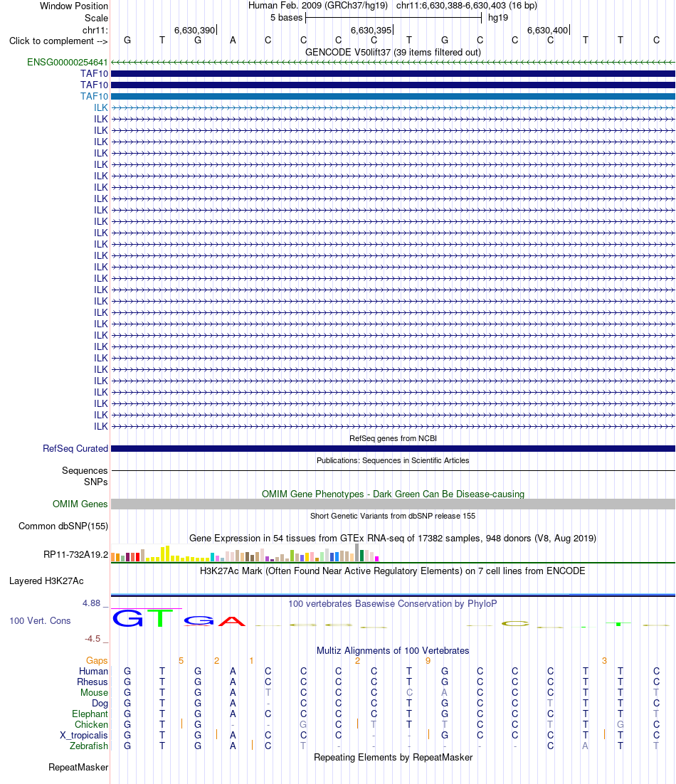676x784 pixels.
Task: Click the OMIM Gene Phenotypes track title
Action: pyautogui.click(x=393, y=494)
